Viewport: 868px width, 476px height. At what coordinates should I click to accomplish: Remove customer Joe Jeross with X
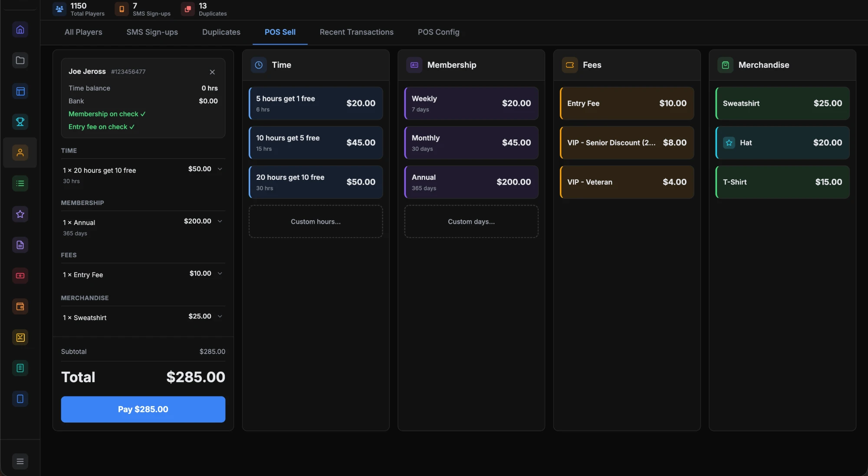[x=212, y=72]
